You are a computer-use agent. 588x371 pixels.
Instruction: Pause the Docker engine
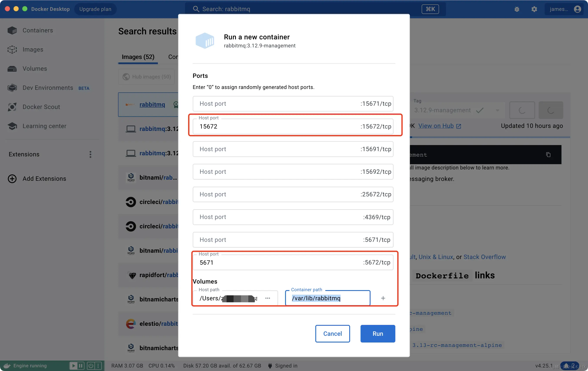click(x=81, y=365)
